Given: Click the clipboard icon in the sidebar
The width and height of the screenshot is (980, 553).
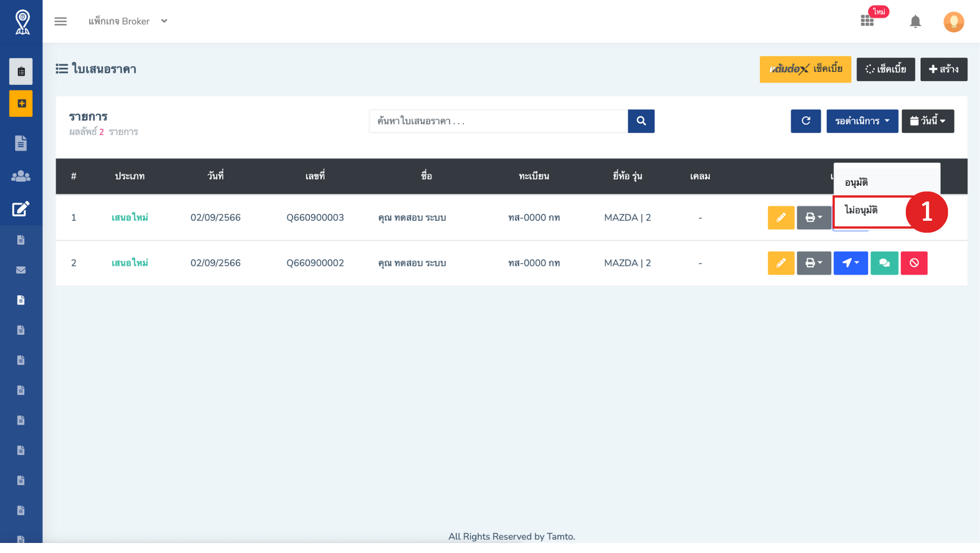Looking at the screenshot, I should (21, 71).
